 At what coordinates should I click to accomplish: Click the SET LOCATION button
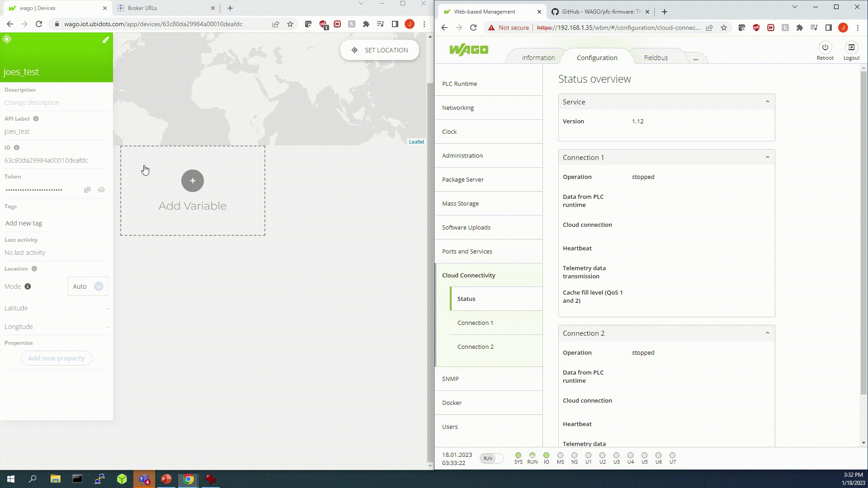(x=380, y=50)
